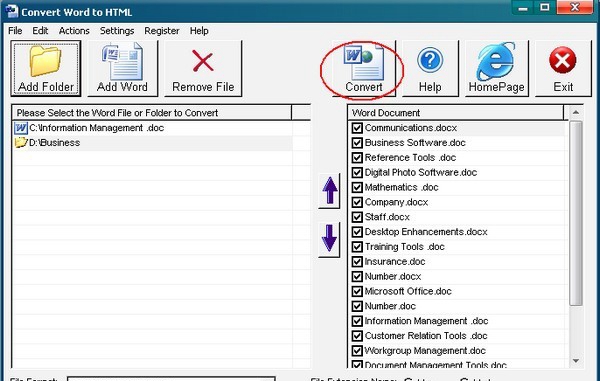Toggle the Workgroup Management.doc checkbox
The image size is (600, 381).
tap(357, 351)
